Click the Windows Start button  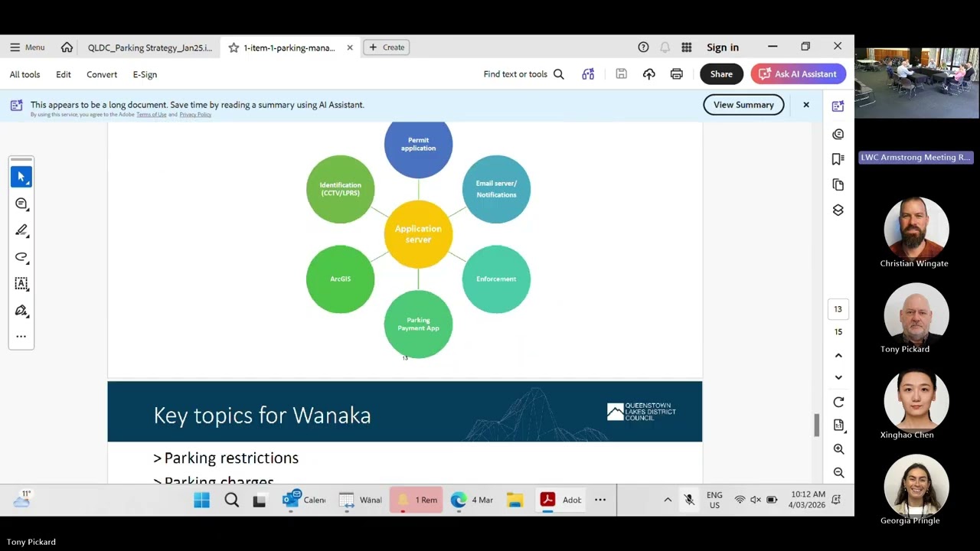[201, 500]
